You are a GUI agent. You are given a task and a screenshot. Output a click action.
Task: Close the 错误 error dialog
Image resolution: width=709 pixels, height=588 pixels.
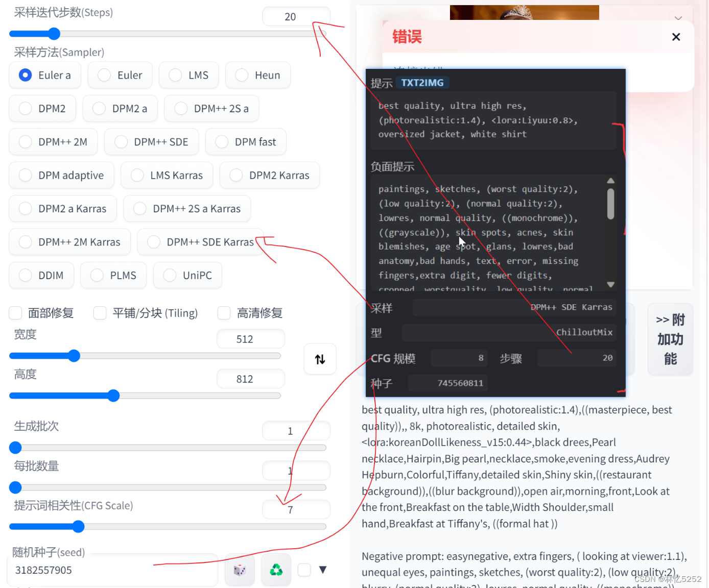[676, 37]
